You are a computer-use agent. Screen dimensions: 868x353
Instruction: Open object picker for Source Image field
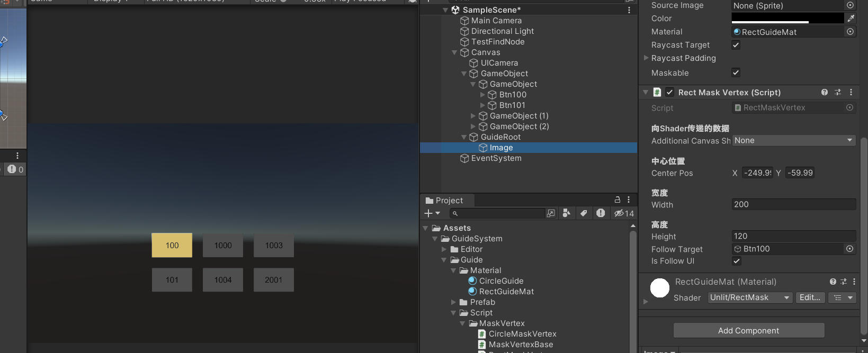point(850,5)
